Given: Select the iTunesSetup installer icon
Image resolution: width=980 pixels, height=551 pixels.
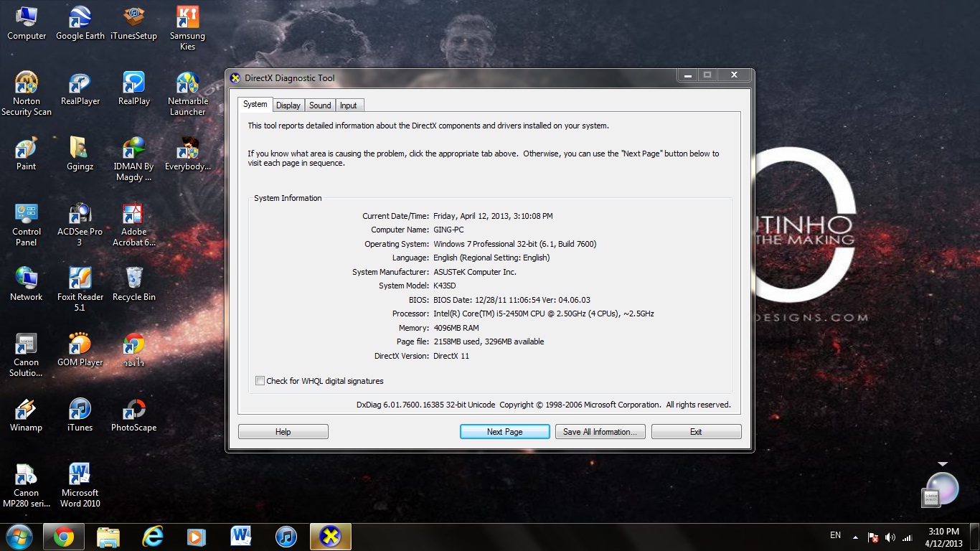Looking at the screenshot, I should (x=133, y=23).
